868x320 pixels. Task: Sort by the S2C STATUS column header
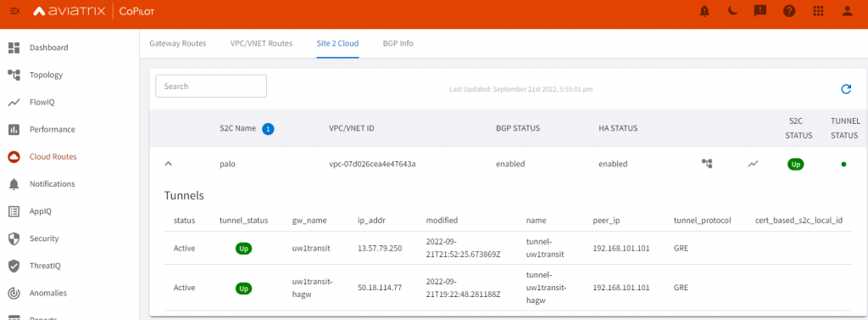pyautogui.click(x=798, y=128)
